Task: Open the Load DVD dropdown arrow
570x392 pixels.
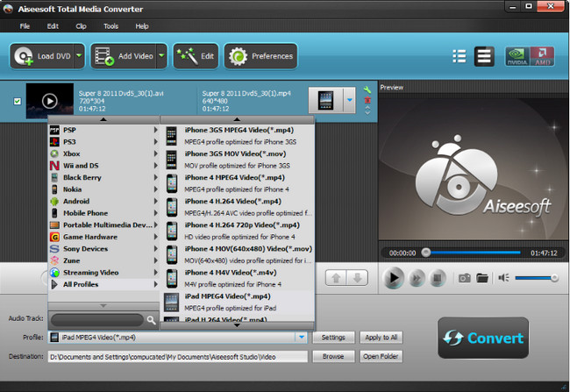Action: [79, 56]
